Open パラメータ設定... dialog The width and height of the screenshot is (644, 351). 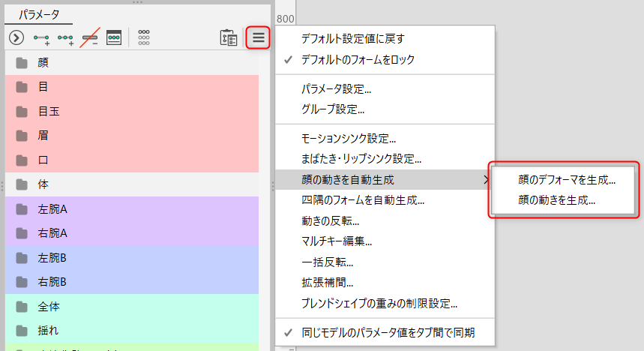[336, 88]
